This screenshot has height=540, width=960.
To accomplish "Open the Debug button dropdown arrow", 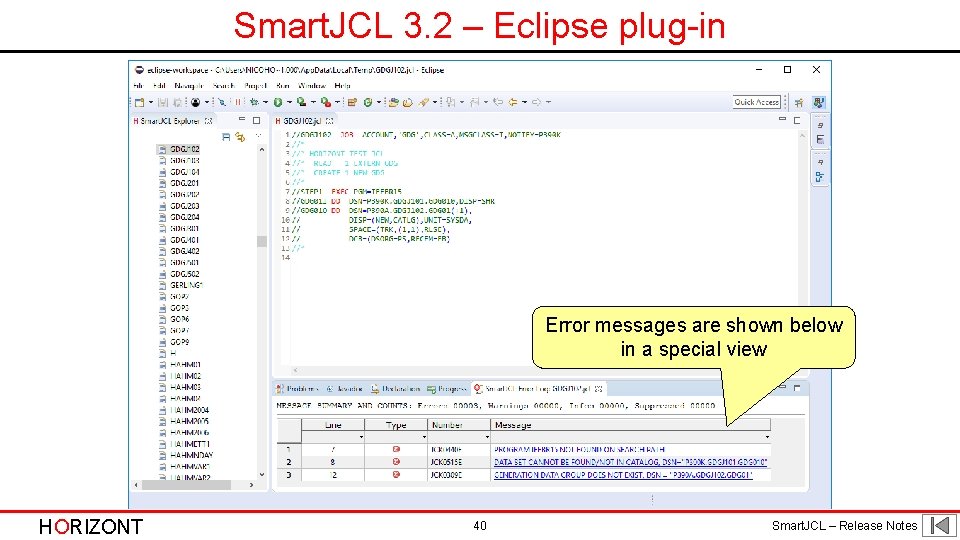I will pyautogui.click(x=265, y=102).
